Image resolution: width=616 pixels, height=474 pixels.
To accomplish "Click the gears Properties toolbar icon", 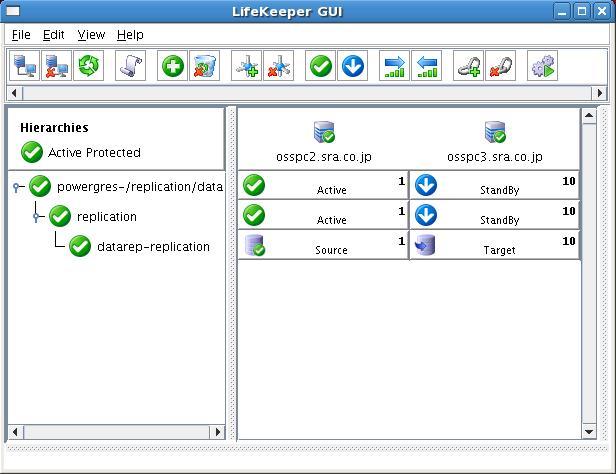I will tap(543, 66).
